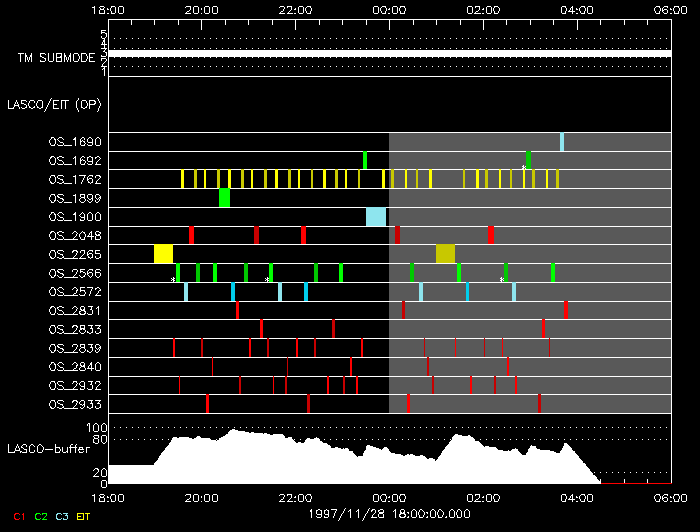Select the OS_2572 row label

coord(75,292)
